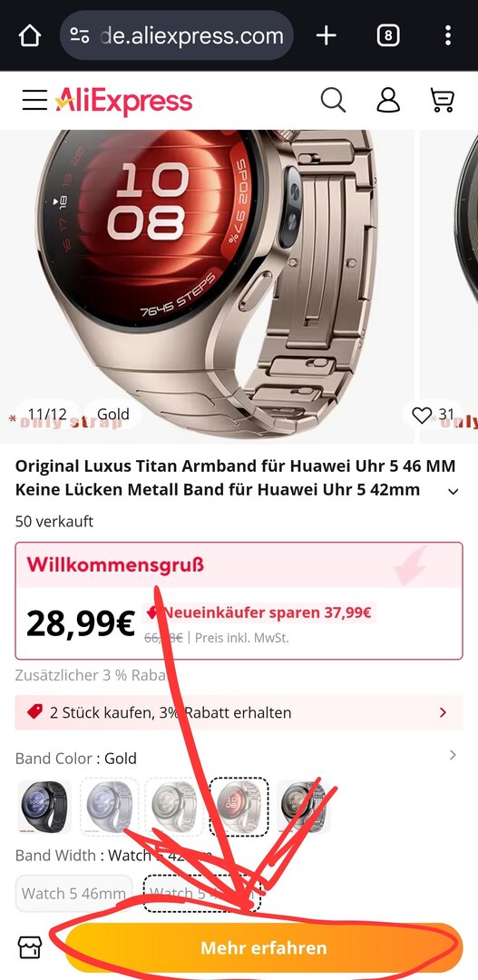The height and width of the screenshot is (980, 478).
Task: Tap the browser home icon
Action: tap(29, 35)
